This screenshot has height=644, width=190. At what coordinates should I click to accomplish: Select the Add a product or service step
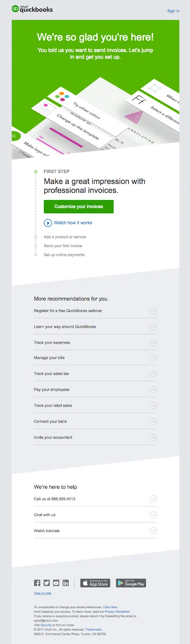pos(65,237)
